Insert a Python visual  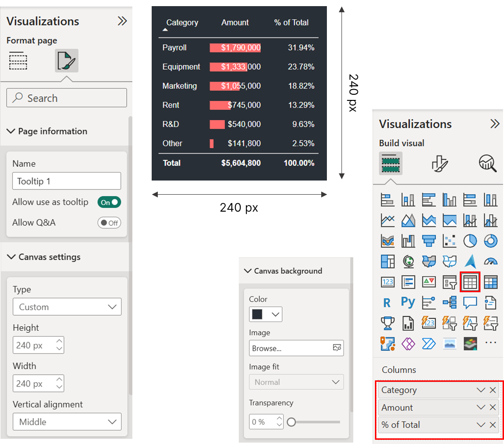click(x=408, y=303)
